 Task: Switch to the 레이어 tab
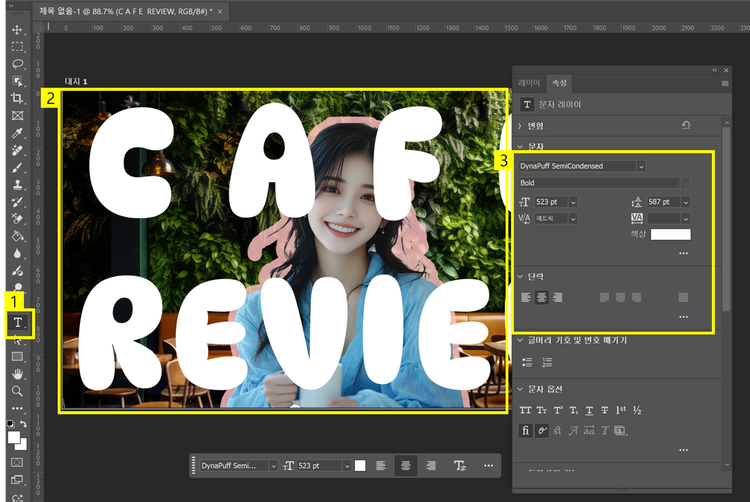point(529,83)
